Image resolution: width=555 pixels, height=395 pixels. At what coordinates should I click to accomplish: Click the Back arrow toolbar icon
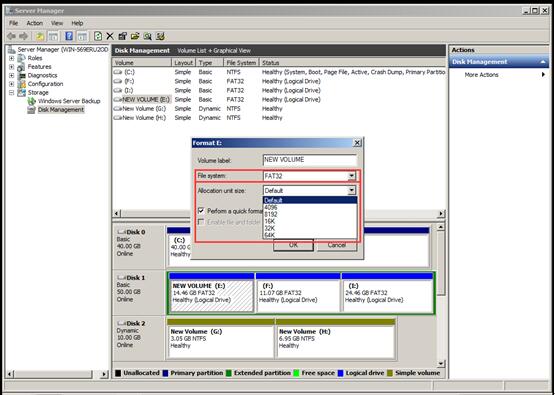click(11, 36)
